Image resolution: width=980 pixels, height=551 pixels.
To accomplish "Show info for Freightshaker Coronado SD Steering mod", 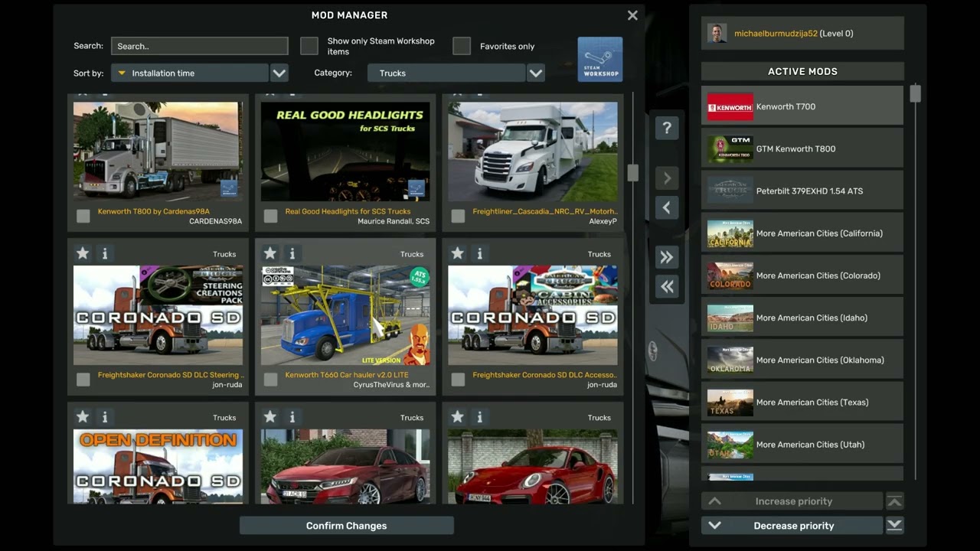I will (x=105, y=253).
